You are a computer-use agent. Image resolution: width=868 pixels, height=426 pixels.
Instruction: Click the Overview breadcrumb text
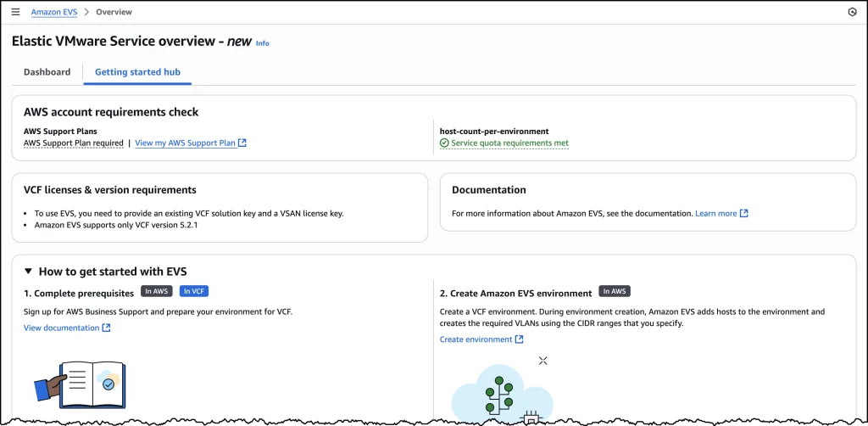tap(114, 12)
